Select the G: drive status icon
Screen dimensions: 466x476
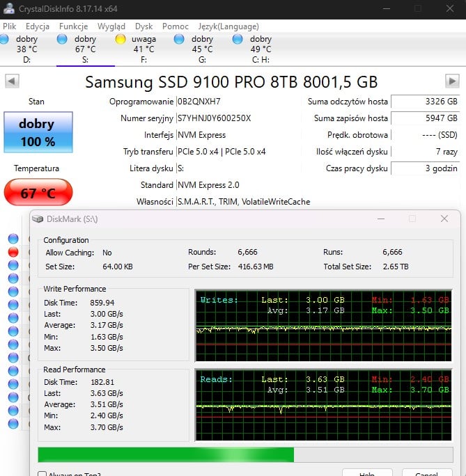179,39
